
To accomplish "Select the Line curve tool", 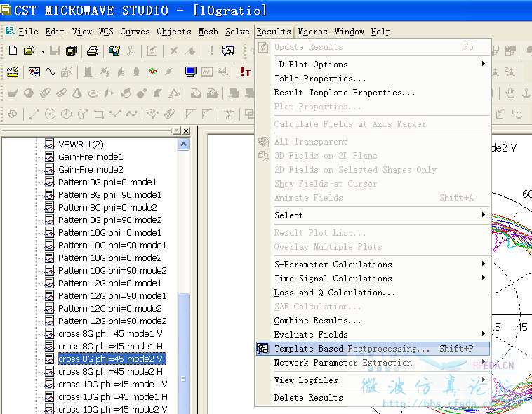I will 34,114.
